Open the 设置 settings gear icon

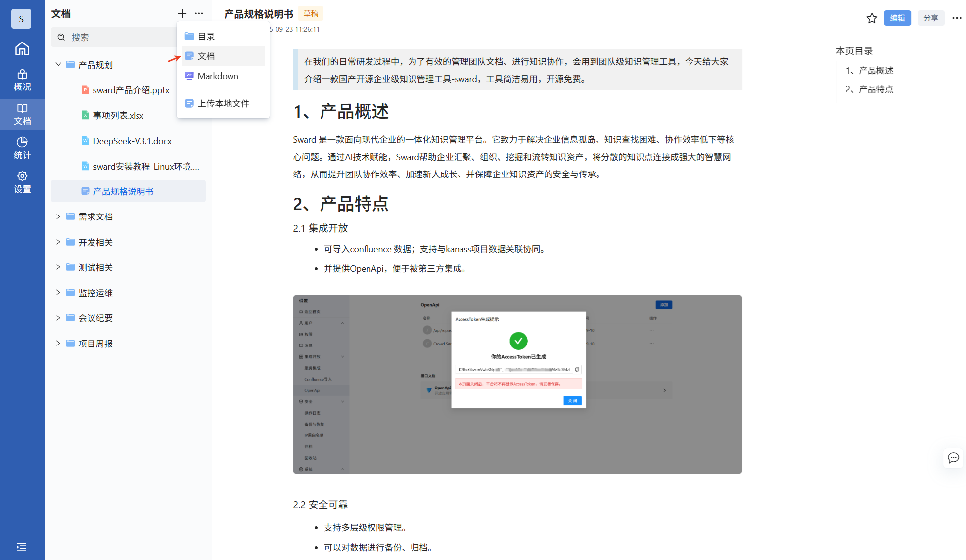coord(22,182)
